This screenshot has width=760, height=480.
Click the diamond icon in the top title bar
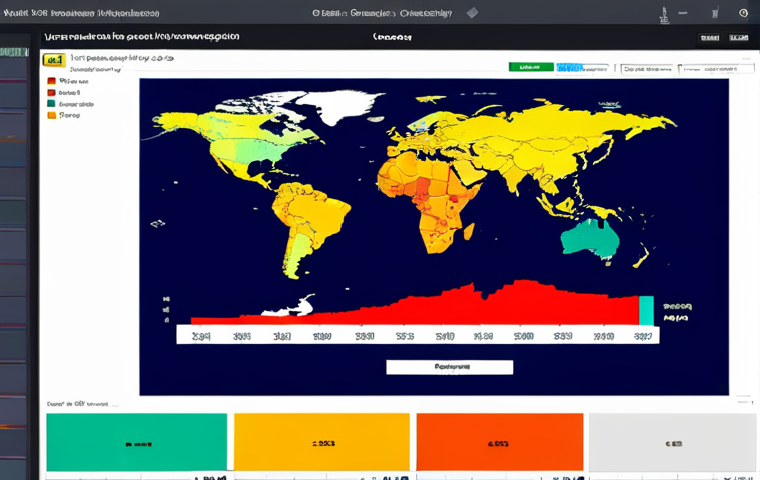(472, 13)
